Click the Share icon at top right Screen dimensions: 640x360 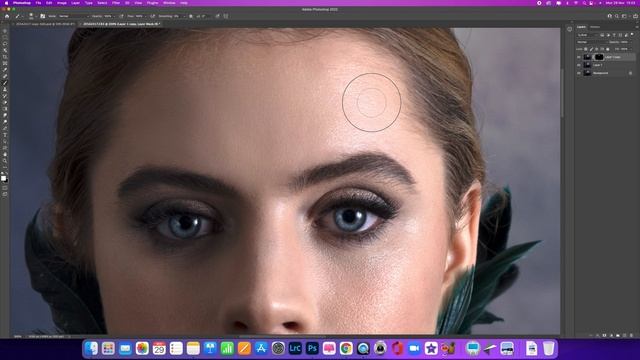(x=635, y=16)
